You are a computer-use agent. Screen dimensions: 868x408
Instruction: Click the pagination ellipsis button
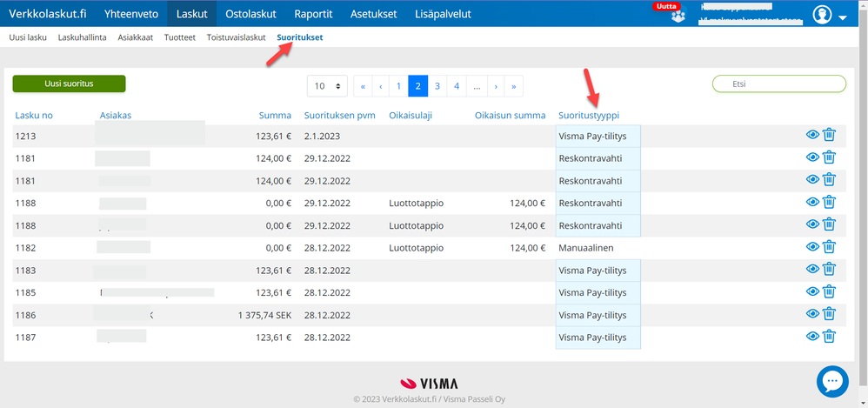[477, 86]
